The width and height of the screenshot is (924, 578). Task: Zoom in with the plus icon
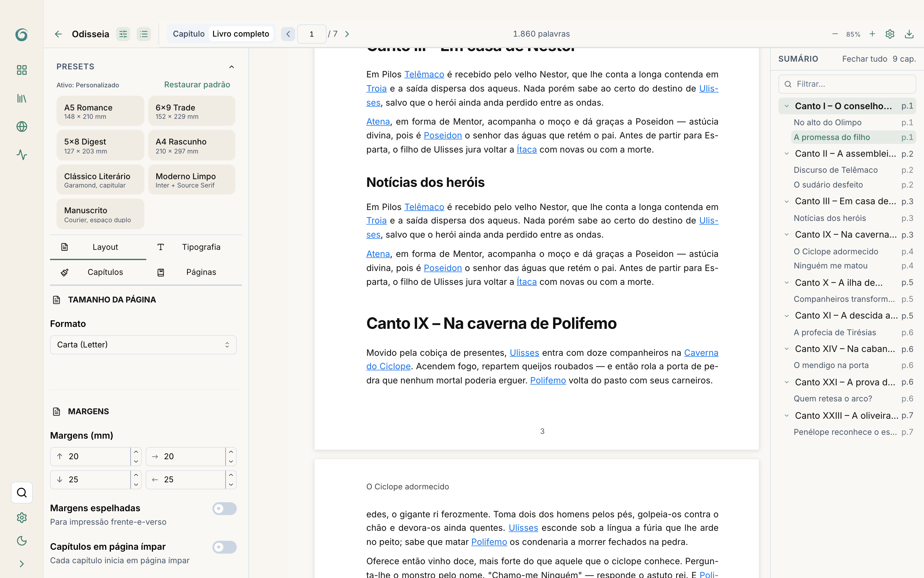pos(872,34)
